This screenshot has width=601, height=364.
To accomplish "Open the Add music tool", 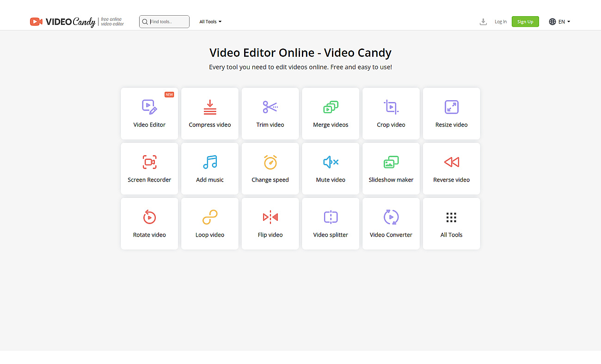I will pos(210,169).
